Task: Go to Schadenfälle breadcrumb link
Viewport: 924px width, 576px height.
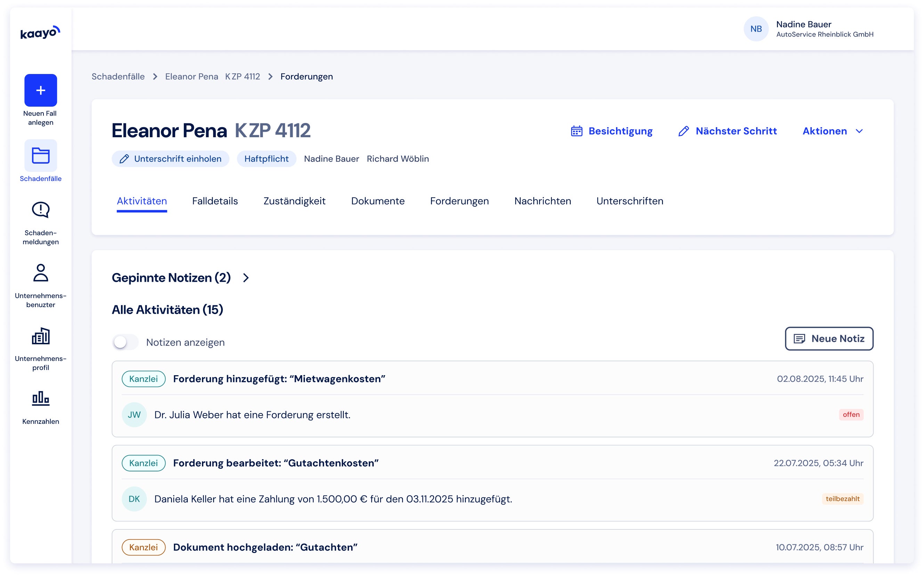Action: tap(118, 76)
